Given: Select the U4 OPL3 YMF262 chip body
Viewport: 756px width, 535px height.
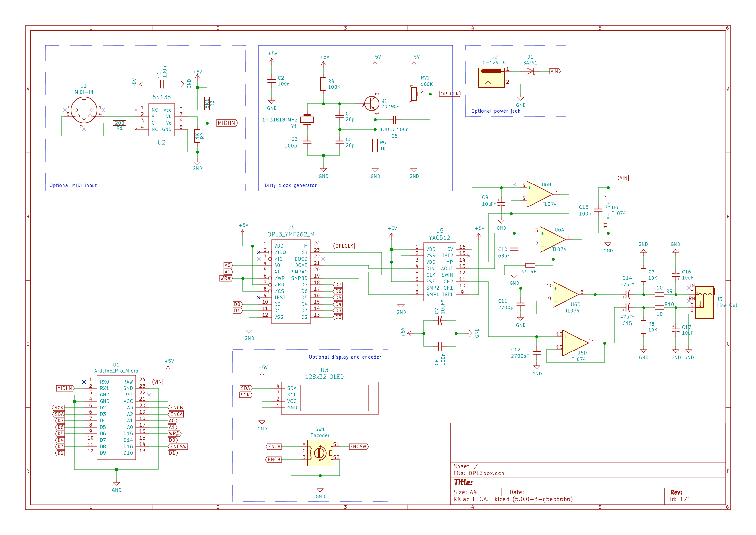Looking at the screenshot, I should pos(291,282).
